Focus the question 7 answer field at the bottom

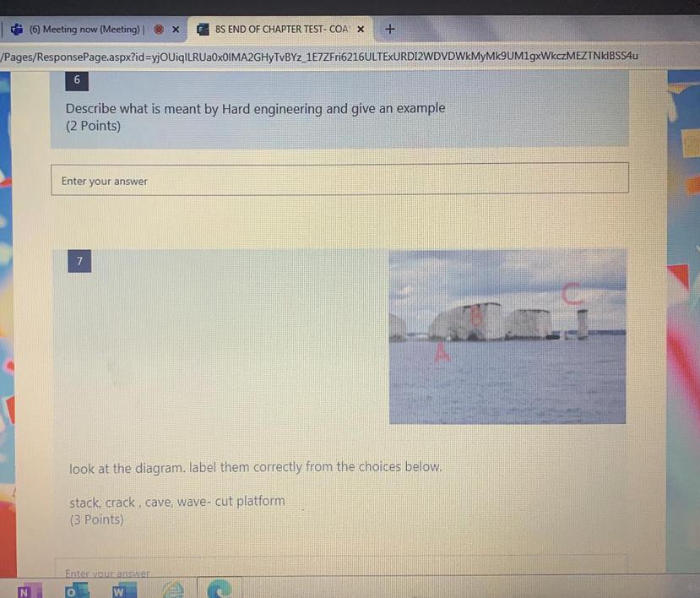pyautogui.click(x=340, y=566)
